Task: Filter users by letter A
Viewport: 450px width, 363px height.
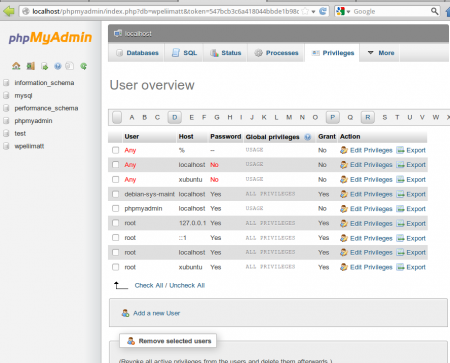Action: tap(132, 117)
